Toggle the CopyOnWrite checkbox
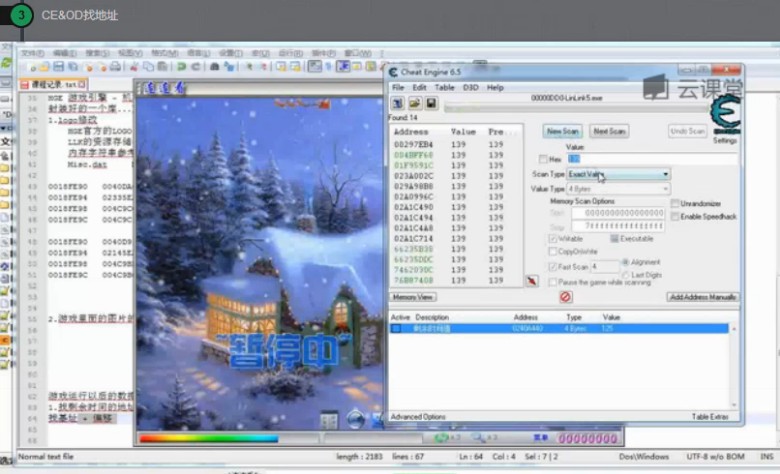The height and width of the screenshot is (474, 780). point(552,252)
